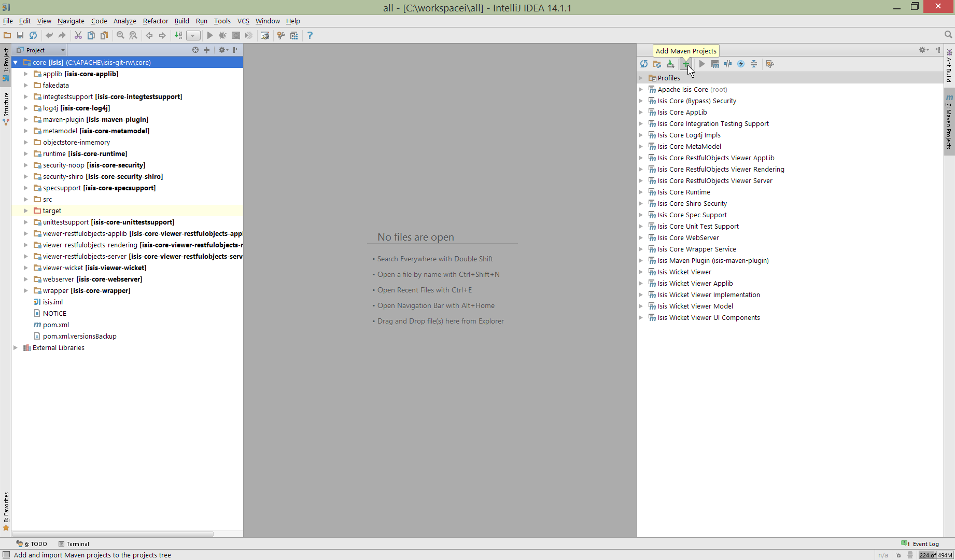Click scroll from source target icon

(195, 50)
